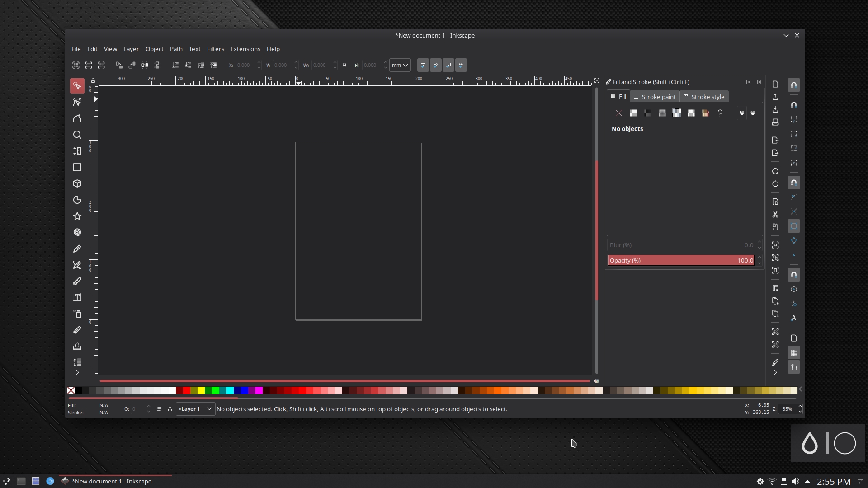Increase the X coordinate stepper
This screenshot has width=868, height=488.
(259, 63)
